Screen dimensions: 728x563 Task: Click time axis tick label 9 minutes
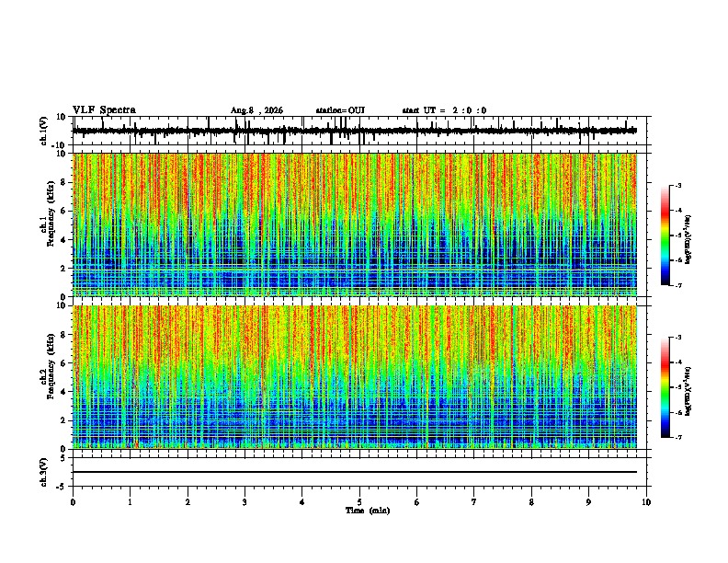click(x=588, y=502)
